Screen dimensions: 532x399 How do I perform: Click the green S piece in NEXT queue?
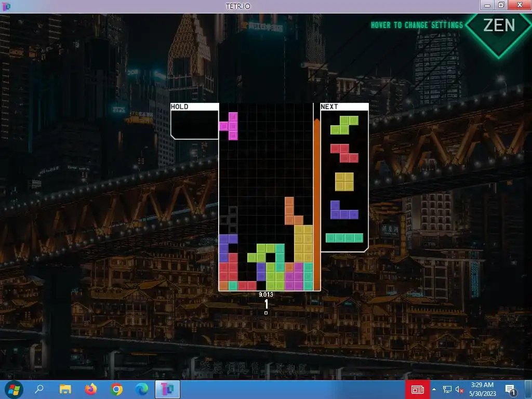(x=344, y=125)
